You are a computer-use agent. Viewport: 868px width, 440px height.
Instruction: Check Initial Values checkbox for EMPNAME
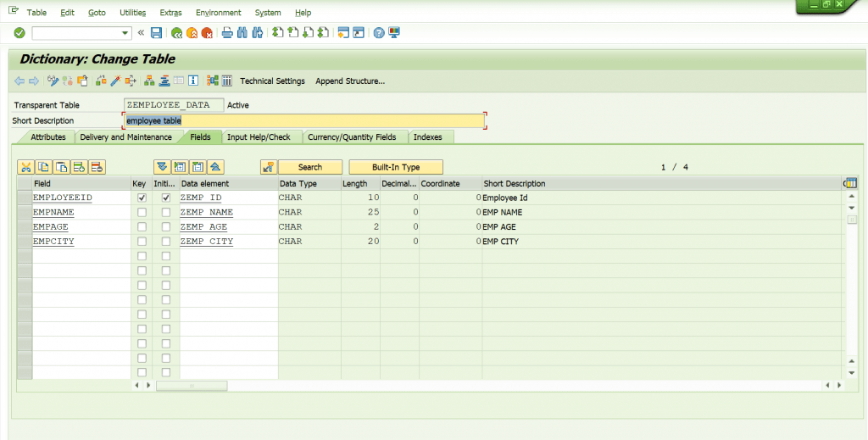[x=166, y=212]
